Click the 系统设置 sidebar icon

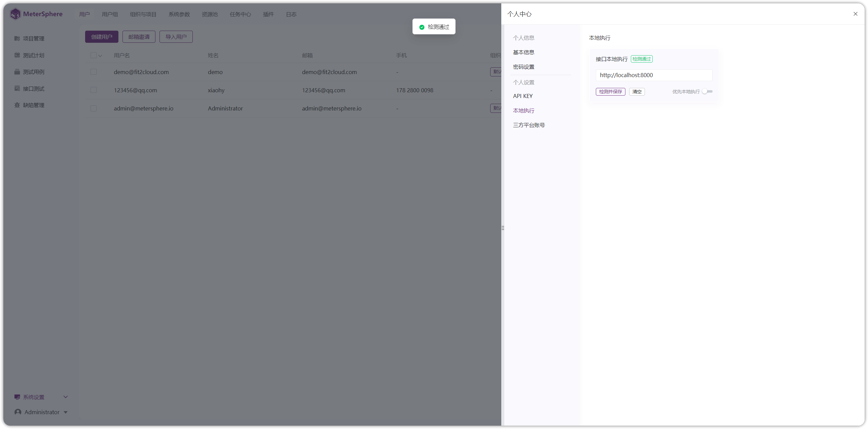pyautogui.click(x=17, y=397)
